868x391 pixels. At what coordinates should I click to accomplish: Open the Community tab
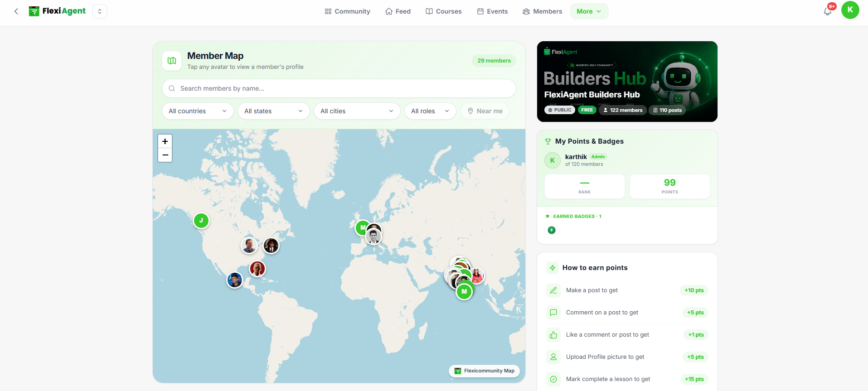pyautogui.click(x=347, y=11)
